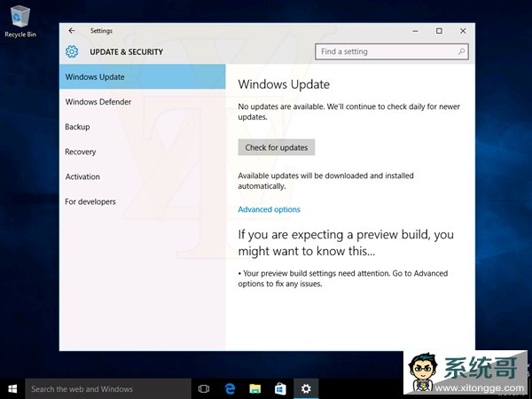
Task: Open File Explorer from the taskbar
Action: pyautogui.click(x=255, y=389)
